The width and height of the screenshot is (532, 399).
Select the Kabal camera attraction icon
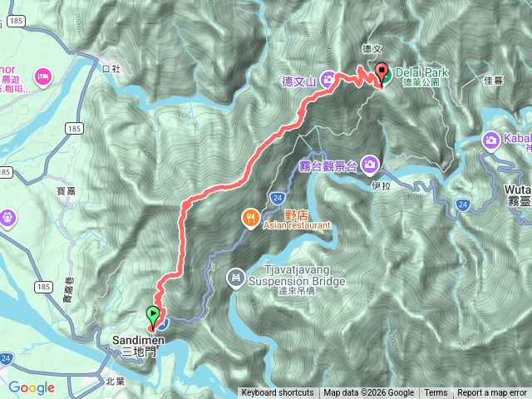[490, 141]
